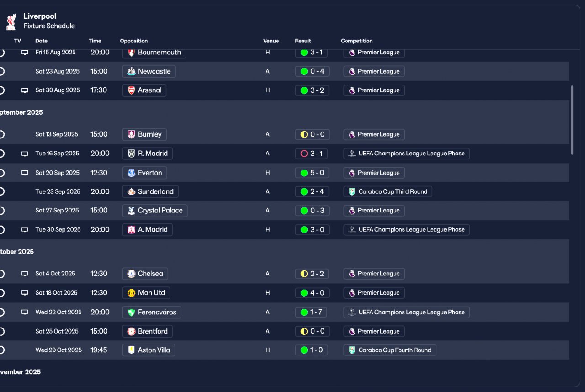View the 4 - 0 result against Man Utd
Screen dimensions: 585x392
(312, 293)
